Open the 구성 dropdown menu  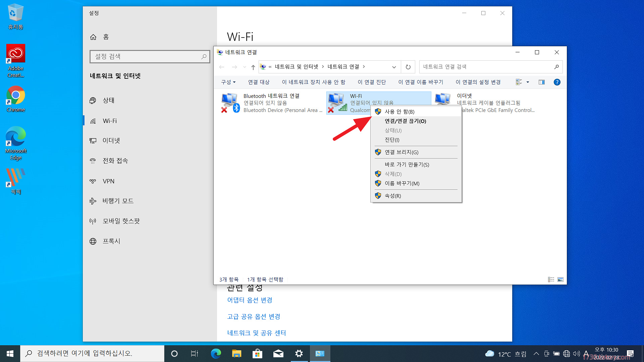(x=228, y=82)
